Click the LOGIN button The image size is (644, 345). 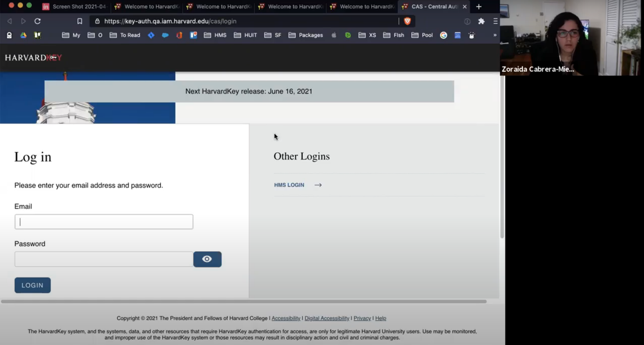(x=32, y=285)
